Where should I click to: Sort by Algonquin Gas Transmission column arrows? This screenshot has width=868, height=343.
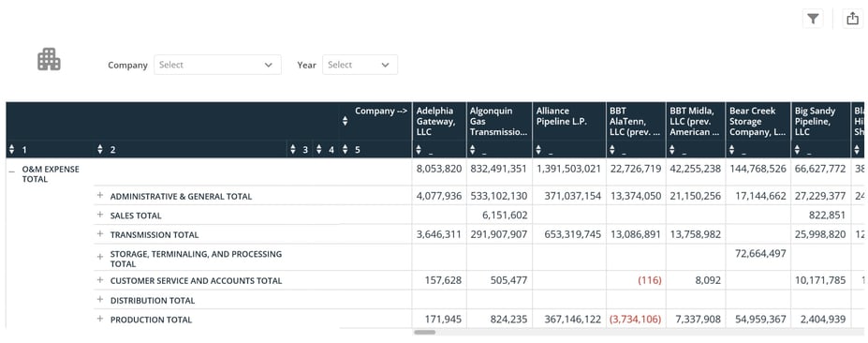point(473,150)
